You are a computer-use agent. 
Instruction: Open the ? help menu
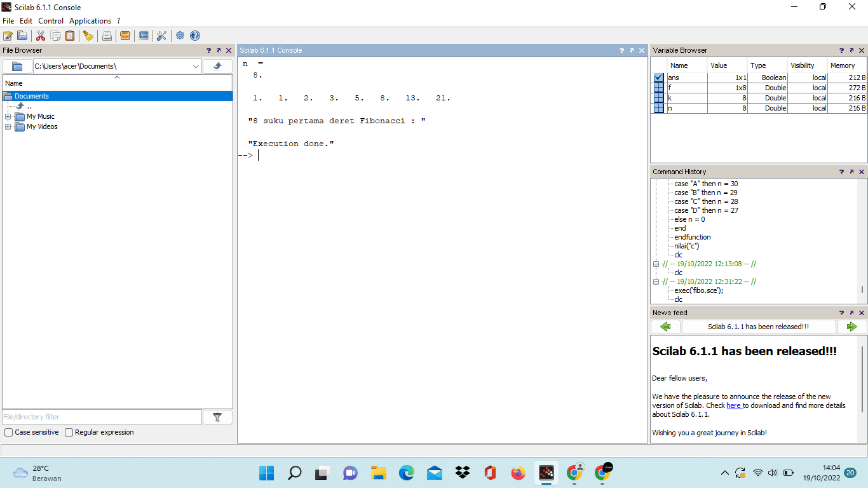[x=118, y=21]
